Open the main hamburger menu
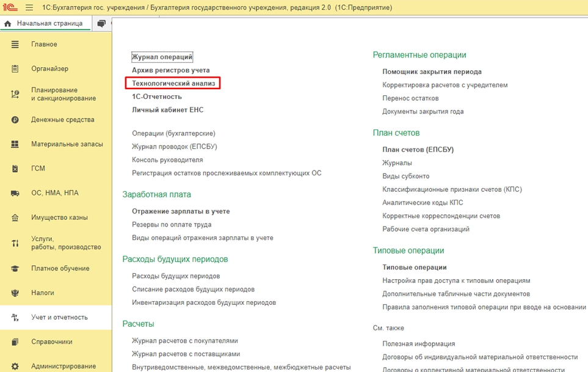This screenshot has height=372, width=588. [29, 8]
